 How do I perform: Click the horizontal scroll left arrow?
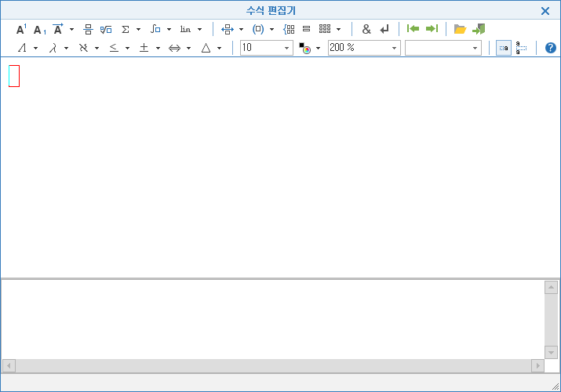click(x=9, y=365)
